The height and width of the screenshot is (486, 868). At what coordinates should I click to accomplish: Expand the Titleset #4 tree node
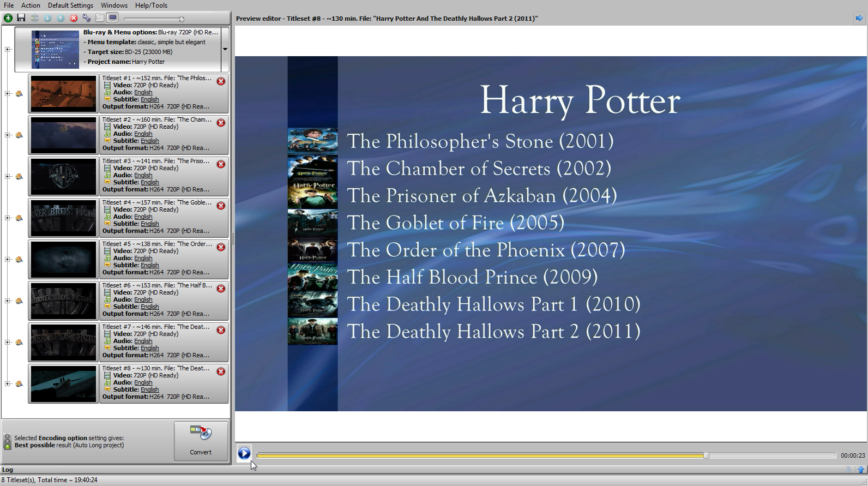8,218
